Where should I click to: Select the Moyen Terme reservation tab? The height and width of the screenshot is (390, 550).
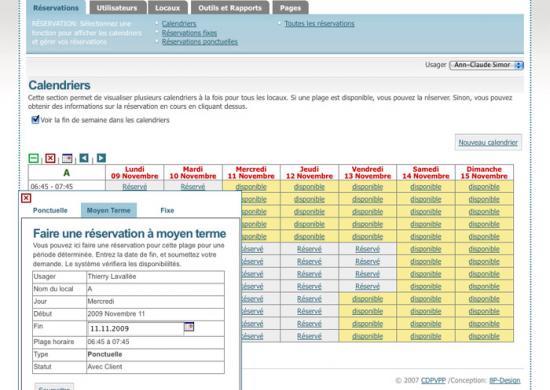[109, 210]
